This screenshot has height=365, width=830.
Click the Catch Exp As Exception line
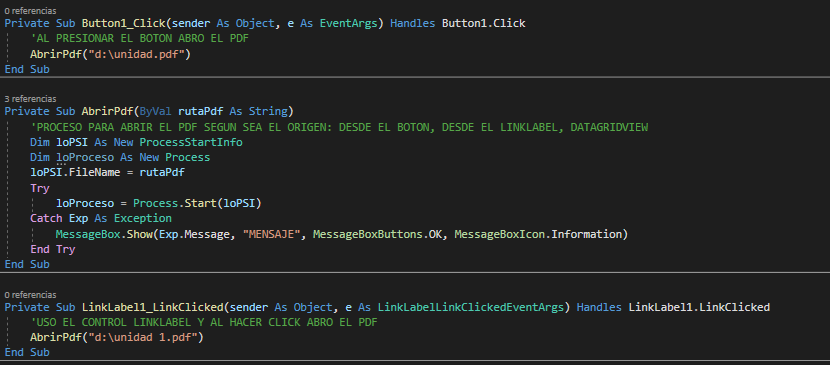101,218
